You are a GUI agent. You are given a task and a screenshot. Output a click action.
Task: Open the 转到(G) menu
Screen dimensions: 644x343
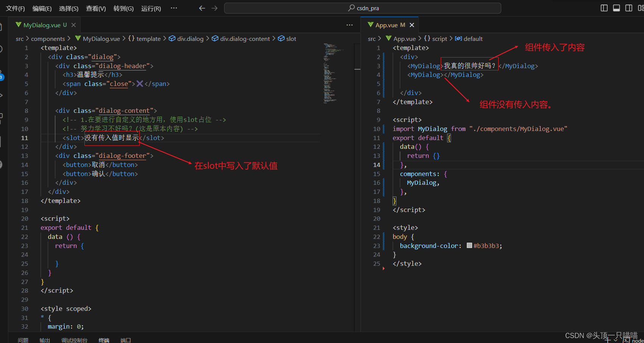pos(123,8)
